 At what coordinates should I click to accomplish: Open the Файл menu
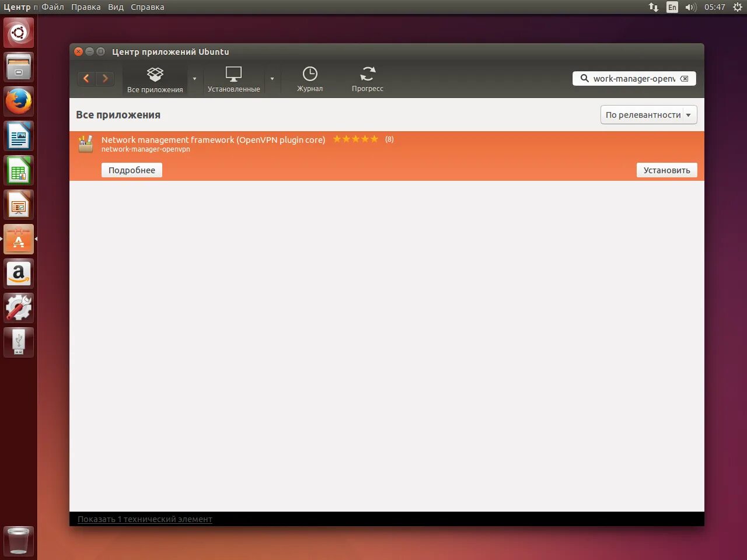pyautogui.click(x=53, y=7)
